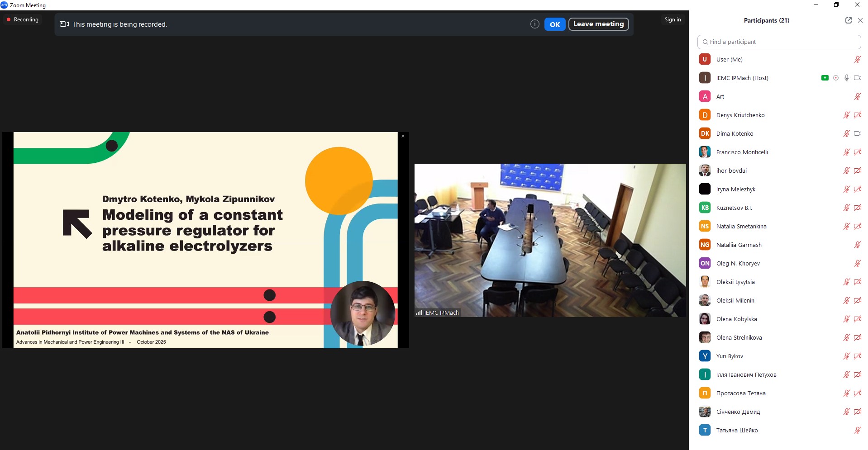The width and height of the screenshot is (868, 450).
Task: Select Natalia Smetankina in participants list
Action: 741,226
